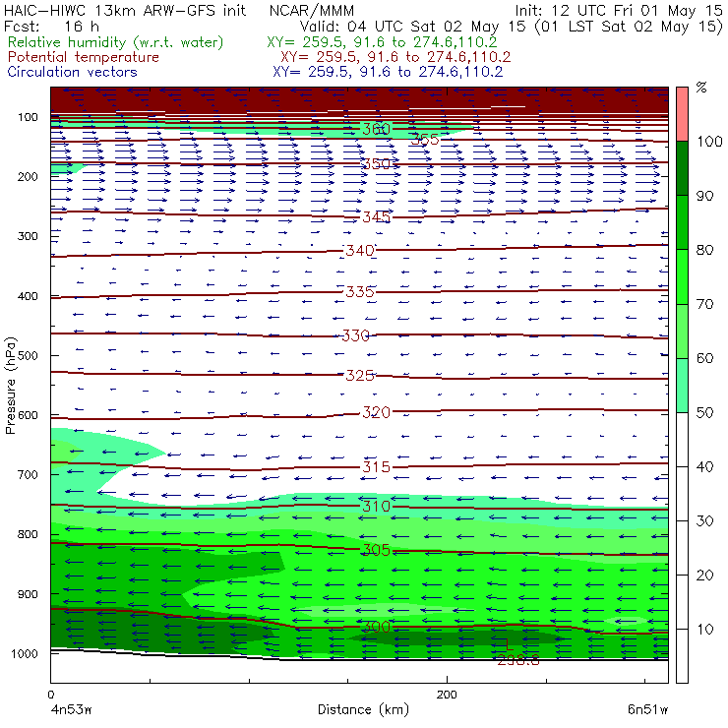Click the color bar label 50
The width and height of the screenshot is (728, 728).
tap(704, 412)
